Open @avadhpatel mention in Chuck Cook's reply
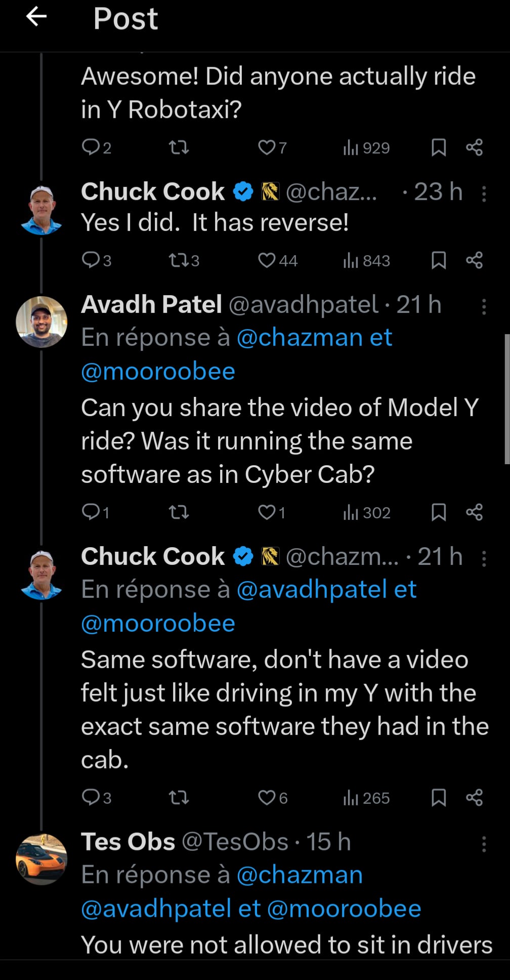 [312, 590]
